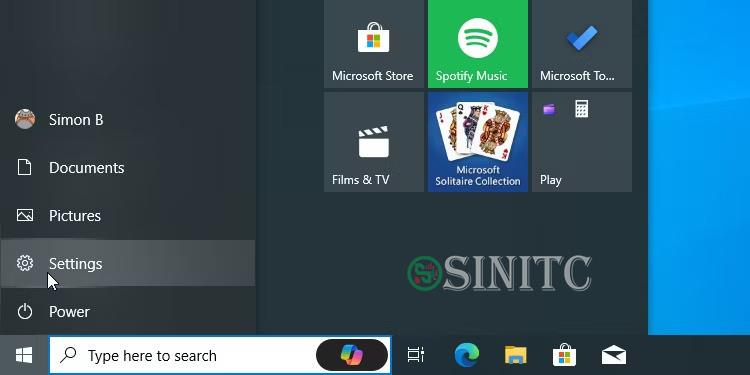Launch the Spotify Music tile
Viewport: 750px width, 375px height.
(478, 44)
